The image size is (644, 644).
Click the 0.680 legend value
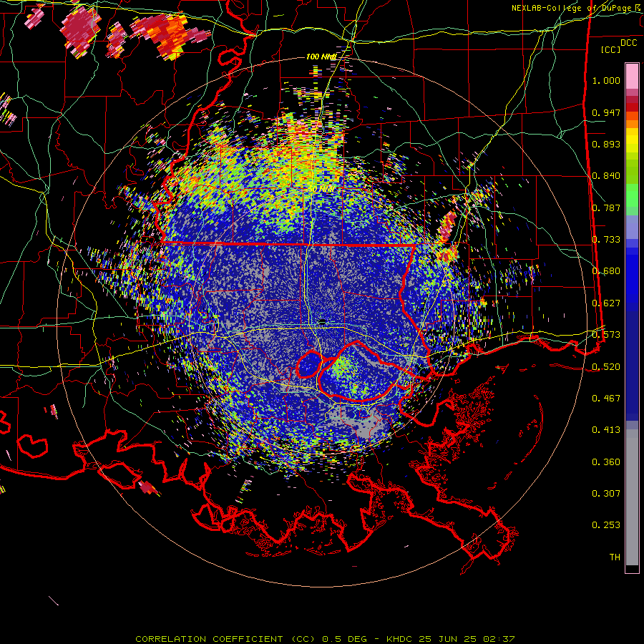coord(606,271)
